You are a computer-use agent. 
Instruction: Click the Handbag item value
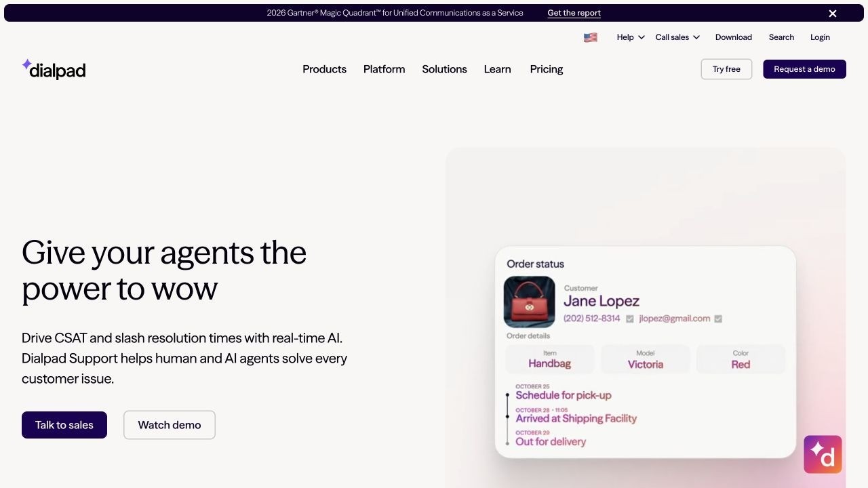tap(550, 363)
